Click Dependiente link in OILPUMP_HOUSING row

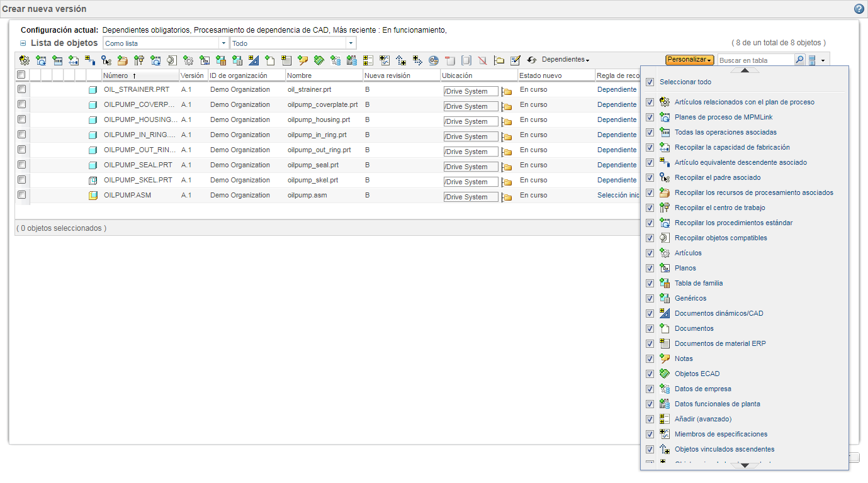click(x=617, y=119)
